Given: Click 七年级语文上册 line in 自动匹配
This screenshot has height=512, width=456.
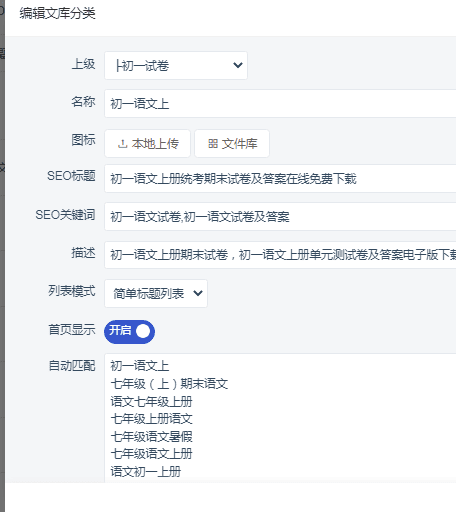Looking at the screenshot, I should [151, 454].
